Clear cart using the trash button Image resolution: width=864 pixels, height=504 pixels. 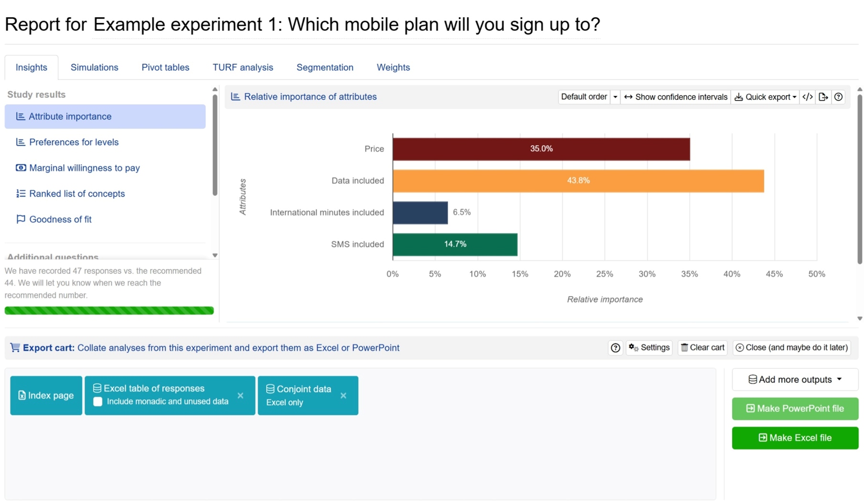[702, 348]
